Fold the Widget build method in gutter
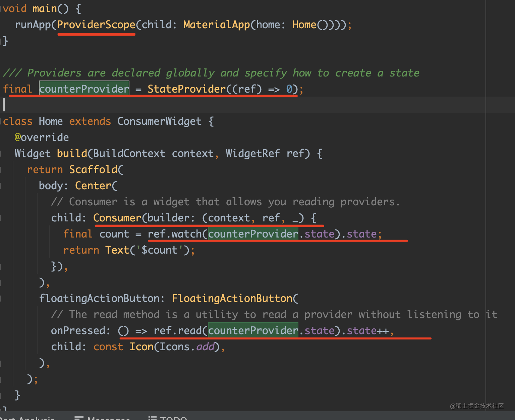The image size is (515, 420). (x=1, y=154)
